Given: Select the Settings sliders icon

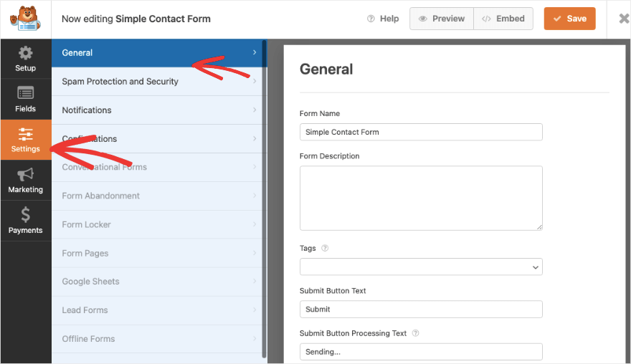Looking at the screenshot, I should 25,134.
